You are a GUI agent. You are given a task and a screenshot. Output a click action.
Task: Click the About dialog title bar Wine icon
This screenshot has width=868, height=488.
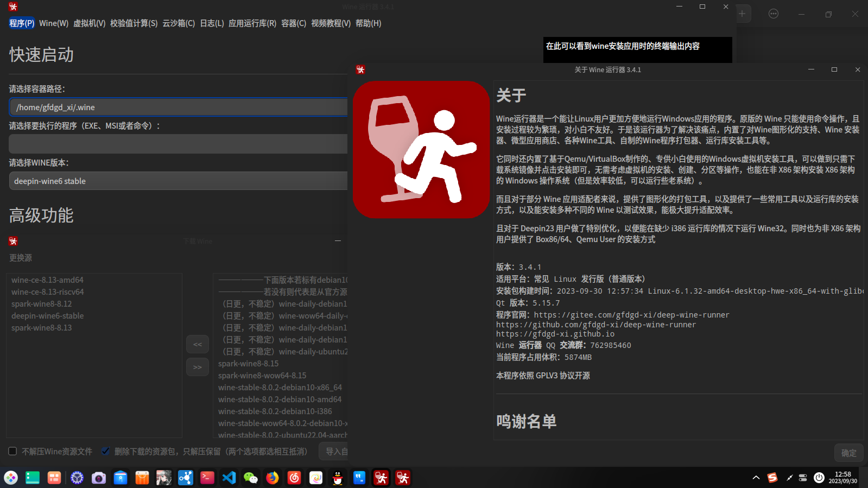pyautogui.click(x=360, y=69)
